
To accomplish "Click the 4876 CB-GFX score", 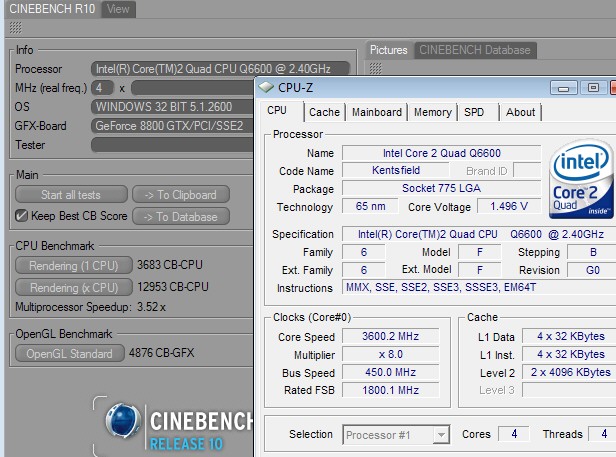I will click(161, 352).
